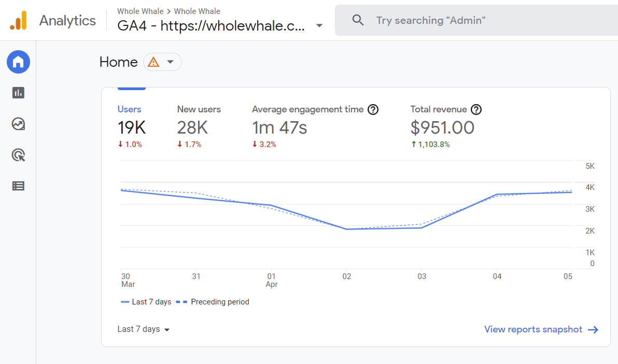Screen dimensions: 618x364
Task: Click the 04 axis date label
Action: [x=497, y=276]
